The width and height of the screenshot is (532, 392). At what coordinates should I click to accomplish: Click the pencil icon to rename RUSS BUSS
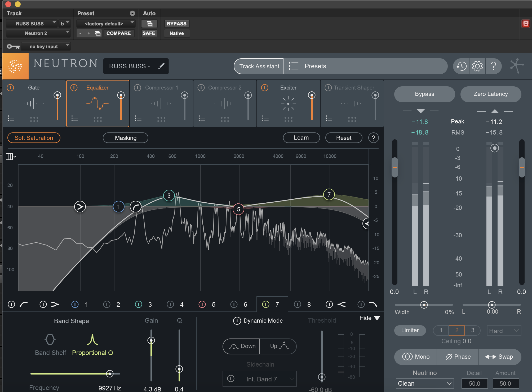click(x=162, y=65)
